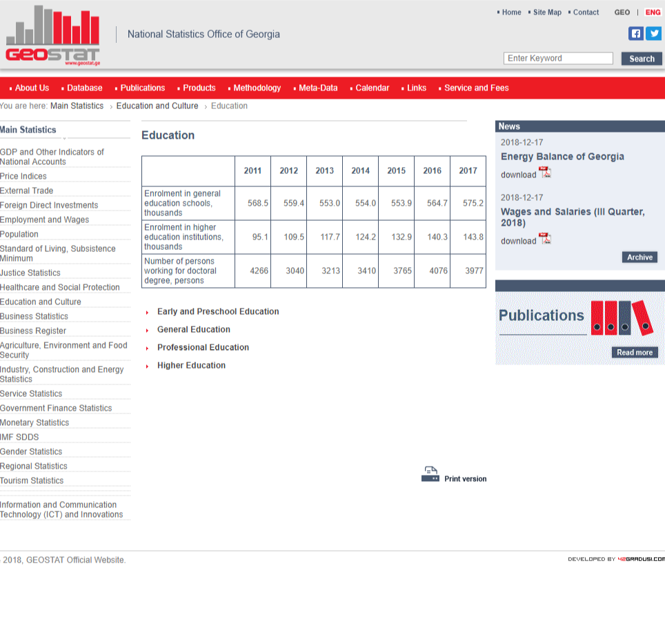Click PDF icon for Wages and Salaries
The width and height of the screenshot is (665, 644).
click(545, 239)
